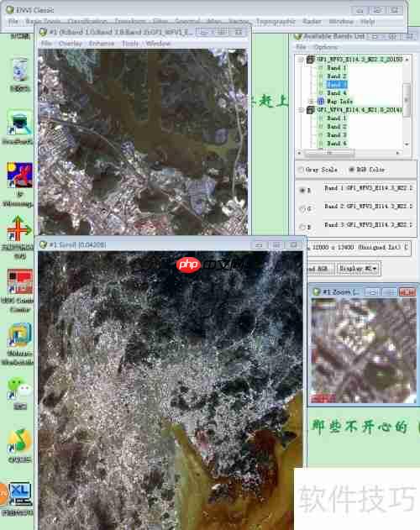Image resolution: width=420 pixels, height=530 pixels.
Task: Open the Display #1 dropdown button
Action: pyautogui.click(x=359, y=269)
